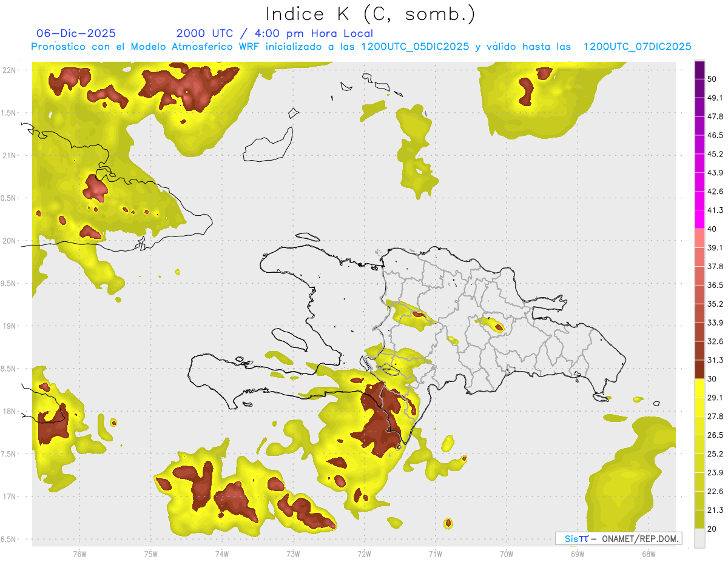Click the legend value '45.2'
Image resolution: width=728 pixels, height=562 pixels.
(x=715, y=155)
